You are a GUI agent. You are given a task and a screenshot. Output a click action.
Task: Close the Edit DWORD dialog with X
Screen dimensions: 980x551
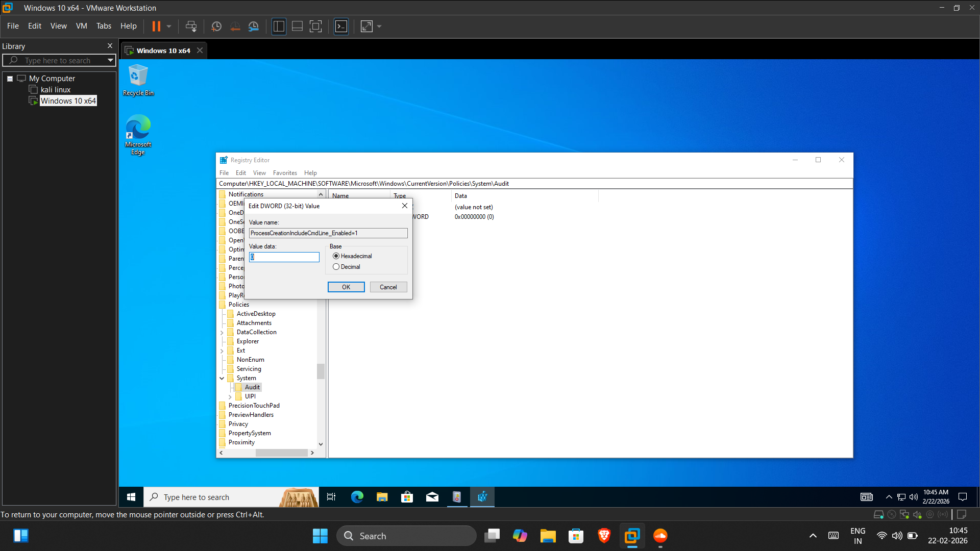pos(405,206)
